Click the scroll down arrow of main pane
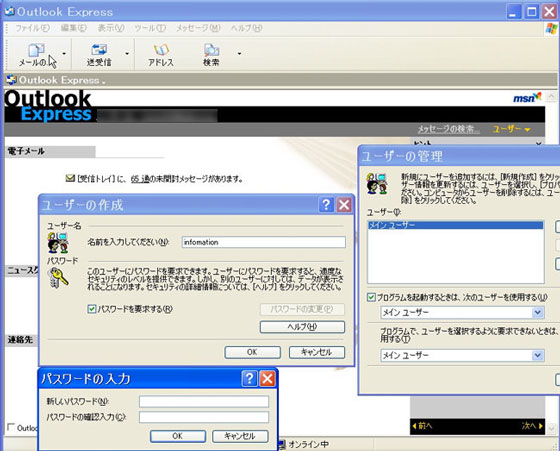The image size is (560, 451). [551, 428]
